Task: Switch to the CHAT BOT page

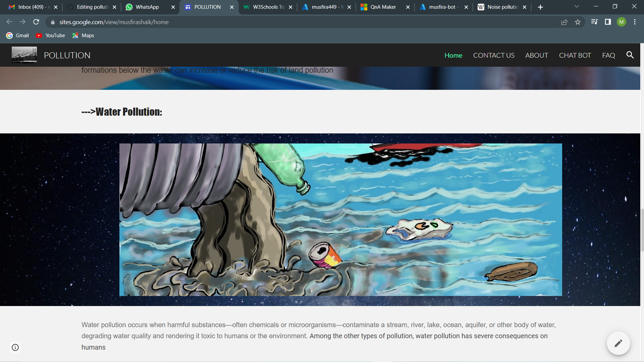Action: 575,55
